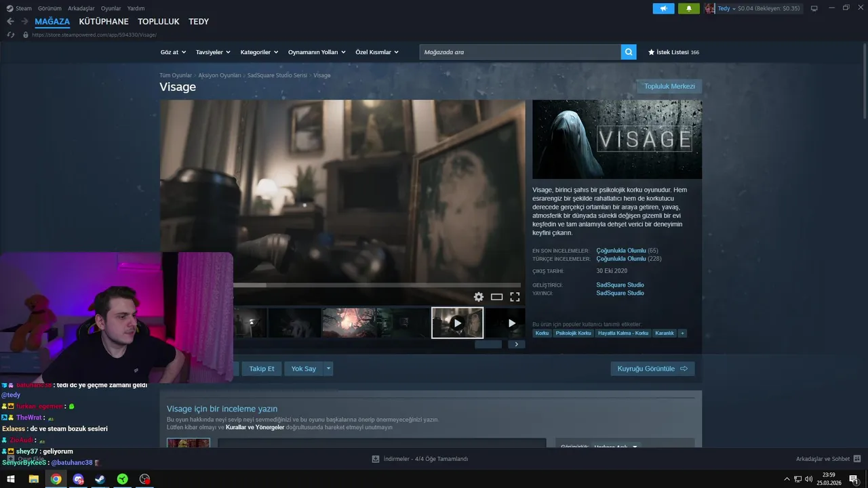The image size is (868, 488).
Task: Open the Friends and Chat icon
Action: point(857,459)
